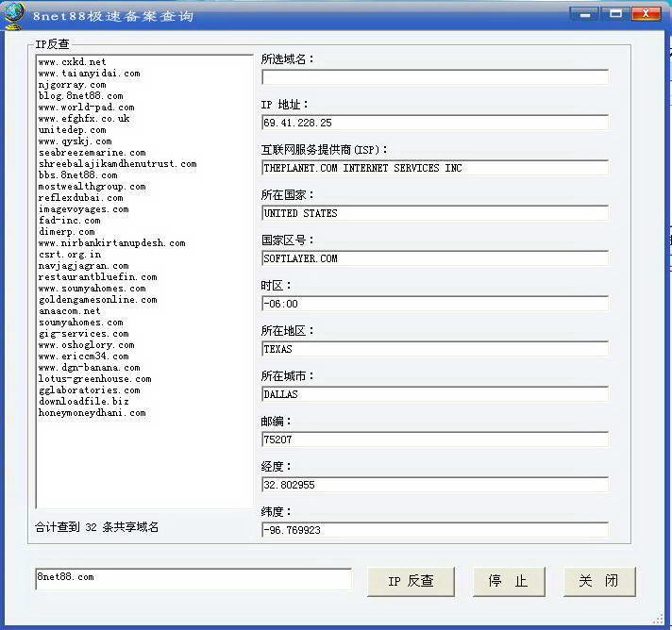This screenshot has width=672, height=630.
Task: Click the 时区 field showing -06:00
Action: pyautogui.click(x=434, y=304)
